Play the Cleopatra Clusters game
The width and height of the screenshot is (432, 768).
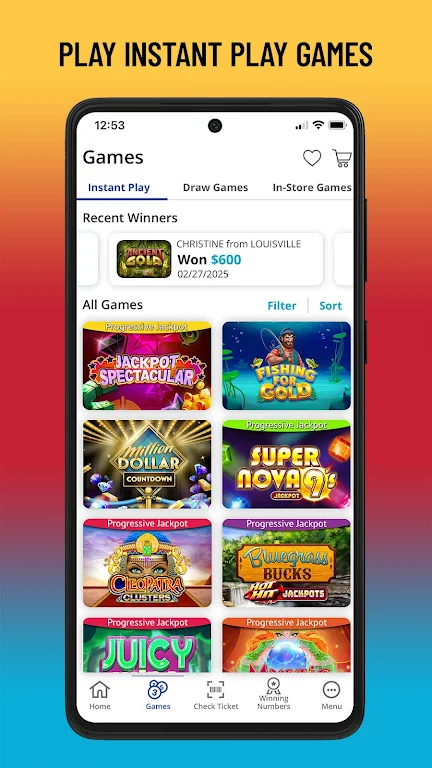pos(147,563)
